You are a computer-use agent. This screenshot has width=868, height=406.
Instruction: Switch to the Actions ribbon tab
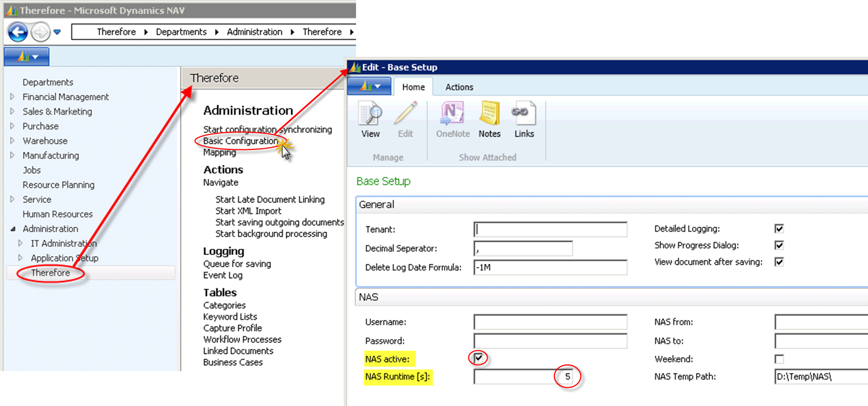[459, 87]
